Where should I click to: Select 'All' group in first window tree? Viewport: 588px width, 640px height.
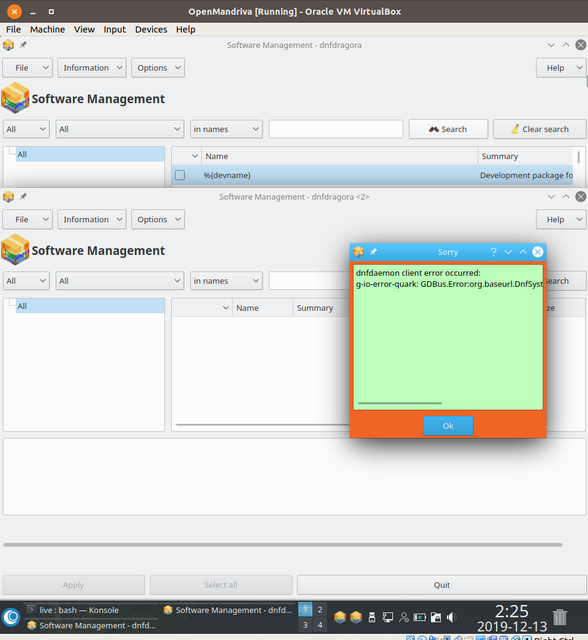click(x=90, y=154)
